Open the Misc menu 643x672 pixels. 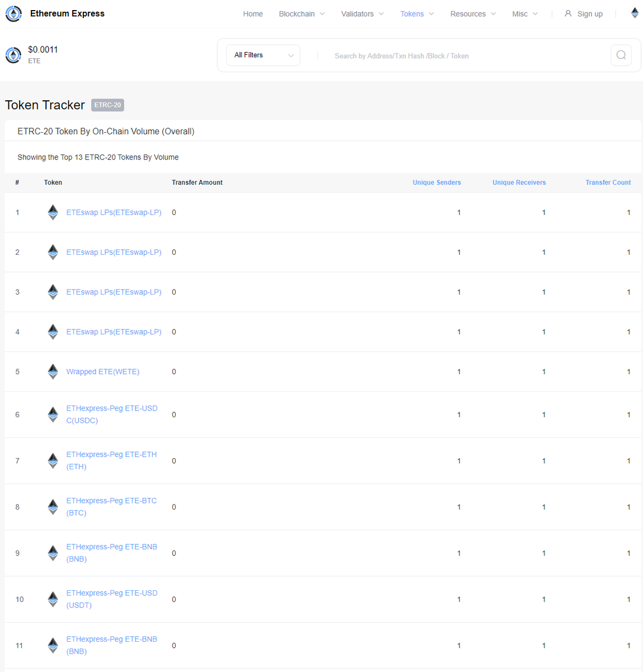[524, 13]
